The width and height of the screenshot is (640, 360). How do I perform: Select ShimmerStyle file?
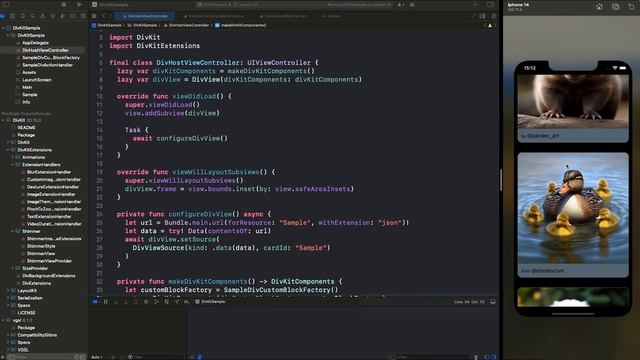point(41,246)
